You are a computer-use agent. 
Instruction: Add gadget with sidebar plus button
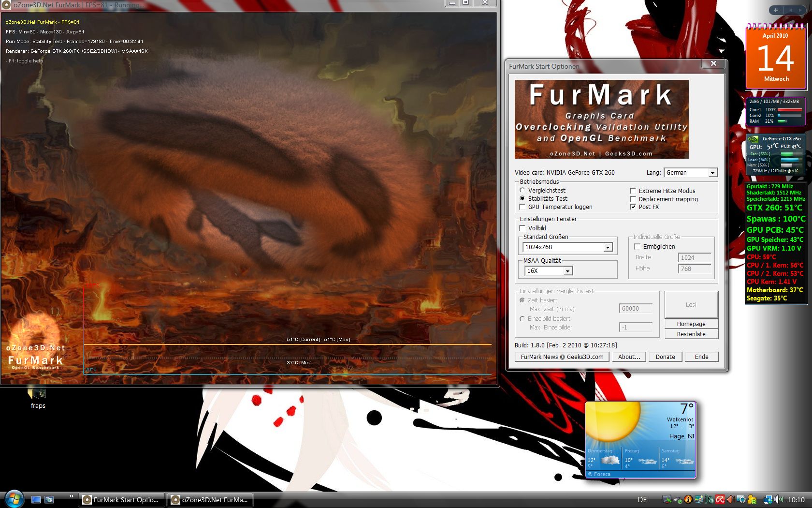click(x=775, y=10)
